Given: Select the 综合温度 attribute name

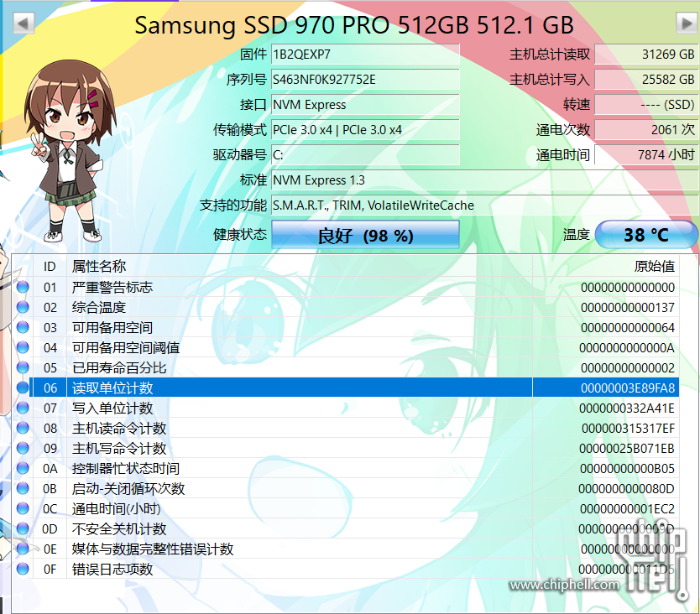Looking at the screenshot, I should coord(99,307).
